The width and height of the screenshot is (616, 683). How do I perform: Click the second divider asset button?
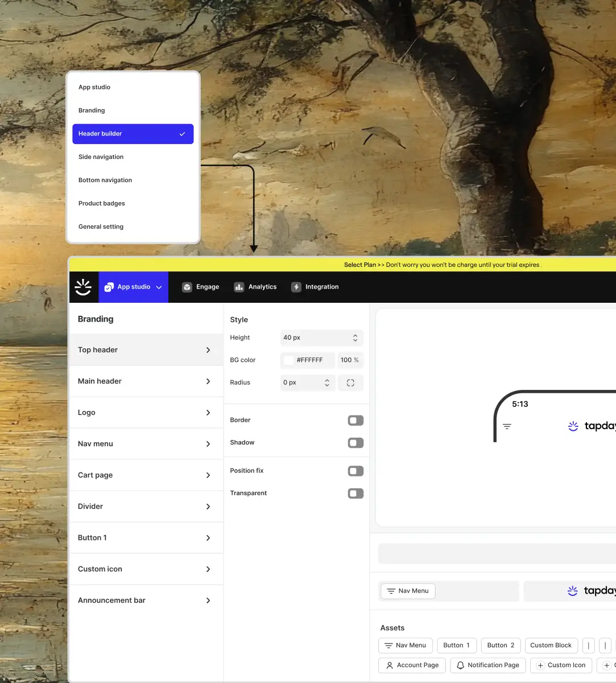click(605, 645)
